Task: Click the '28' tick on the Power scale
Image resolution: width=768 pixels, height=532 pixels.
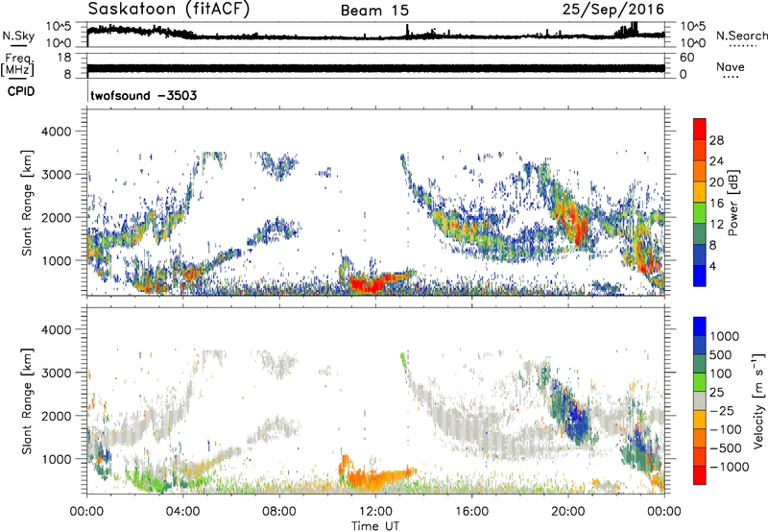Action: (x=716, y=140)
